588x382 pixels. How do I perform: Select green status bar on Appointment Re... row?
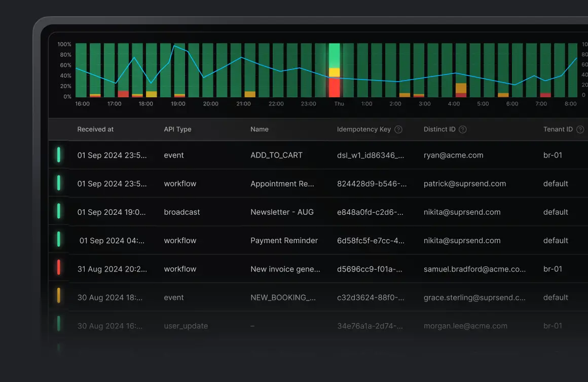(58, 183)
